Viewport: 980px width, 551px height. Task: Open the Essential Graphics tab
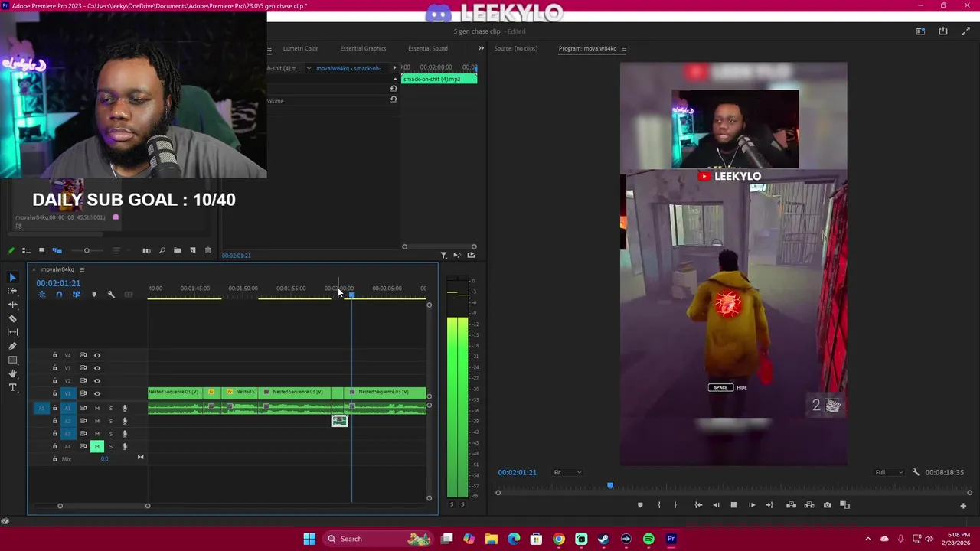[x=363, y=48]
